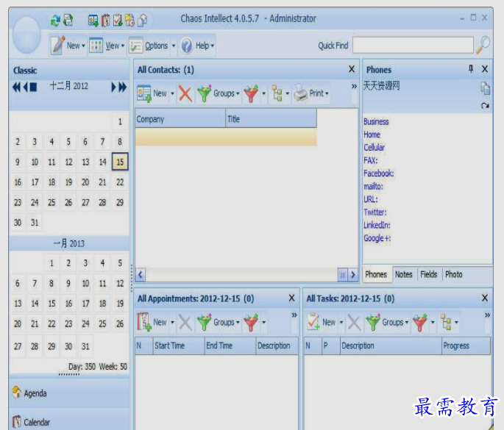Sort by the Company column header

180,119
